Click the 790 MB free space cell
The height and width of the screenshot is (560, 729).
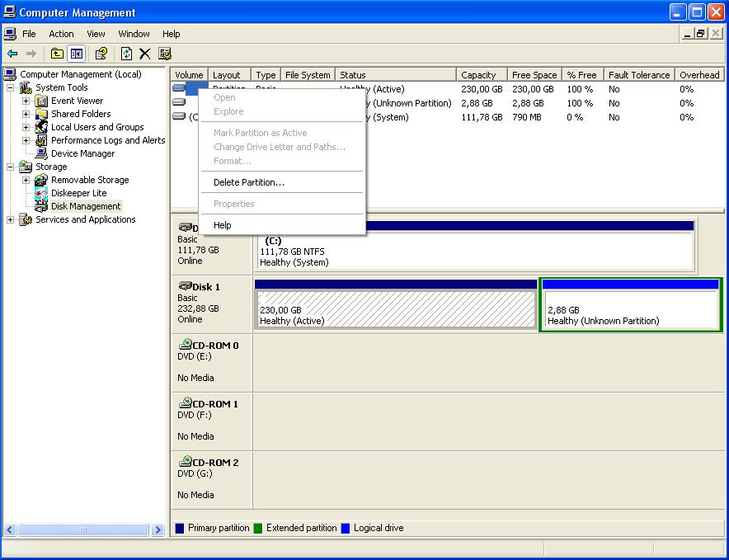[x=527, y=117]
